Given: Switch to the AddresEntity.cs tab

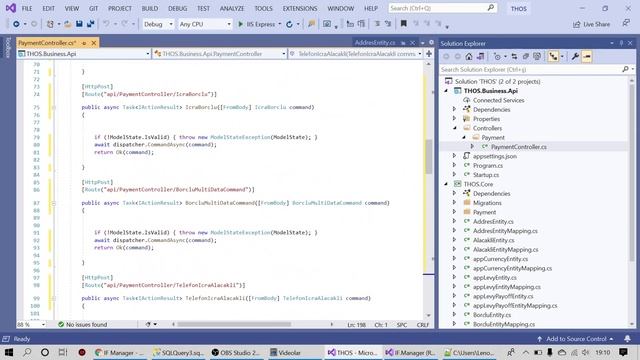Looking at the screenshot, I should pos(375,42).
